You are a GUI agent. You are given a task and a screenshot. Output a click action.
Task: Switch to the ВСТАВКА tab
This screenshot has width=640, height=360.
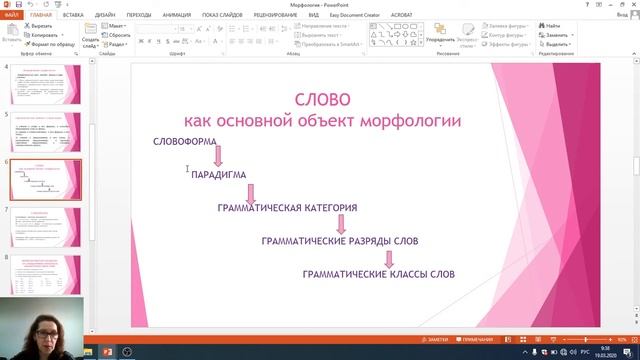73,15
